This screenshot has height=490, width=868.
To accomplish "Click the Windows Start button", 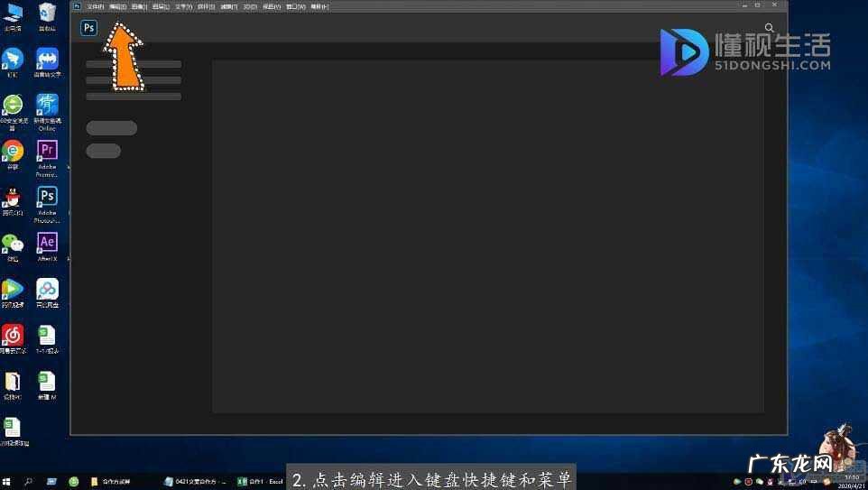I will pyautogui.click(x=7, y=482).
